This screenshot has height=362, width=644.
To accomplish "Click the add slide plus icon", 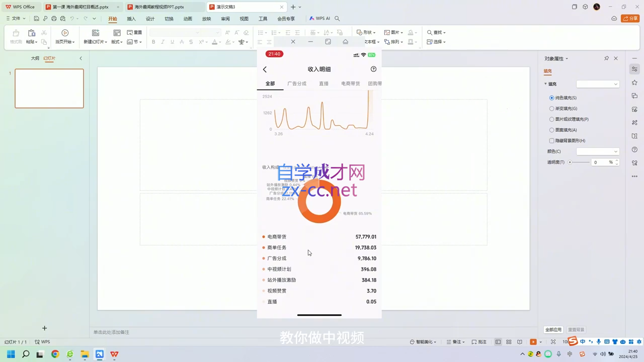I will (44, 328).
